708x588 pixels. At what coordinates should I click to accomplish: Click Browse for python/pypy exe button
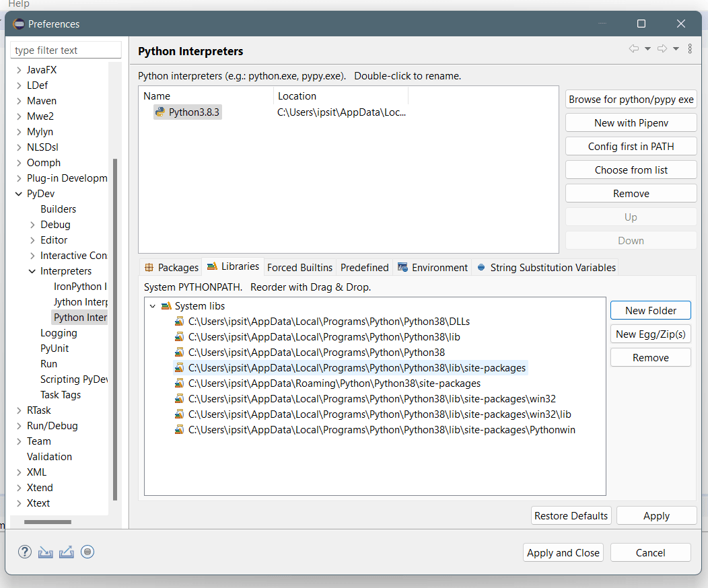click(x=631, y=100)
